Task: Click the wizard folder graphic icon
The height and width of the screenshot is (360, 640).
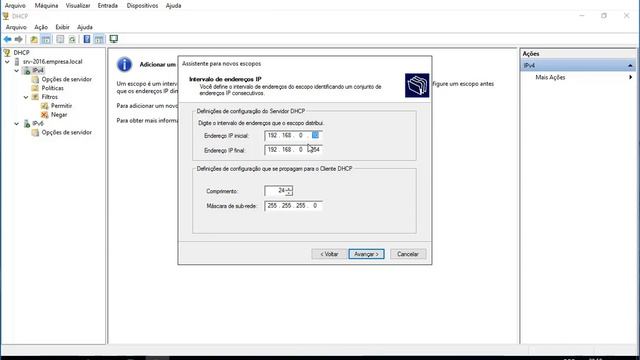Action: [x=417, y=85]
